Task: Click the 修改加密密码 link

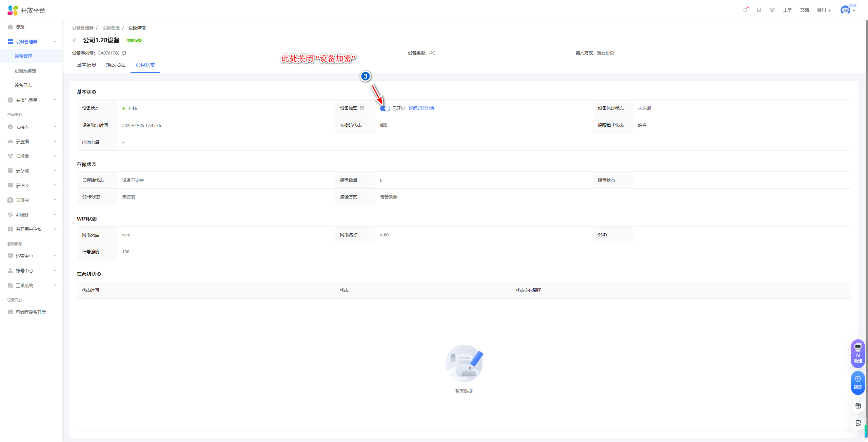Action: click(x=421, y=108)
